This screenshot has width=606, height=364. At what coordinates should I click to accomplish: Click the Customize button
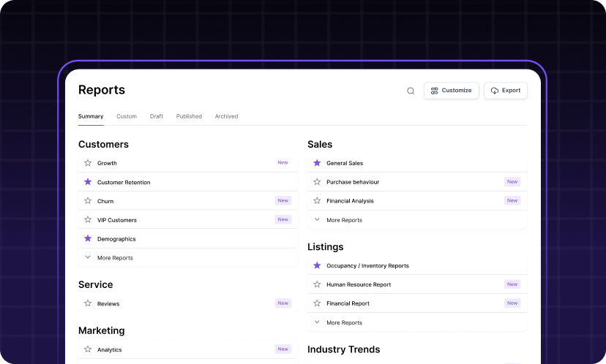coord(451,91)
